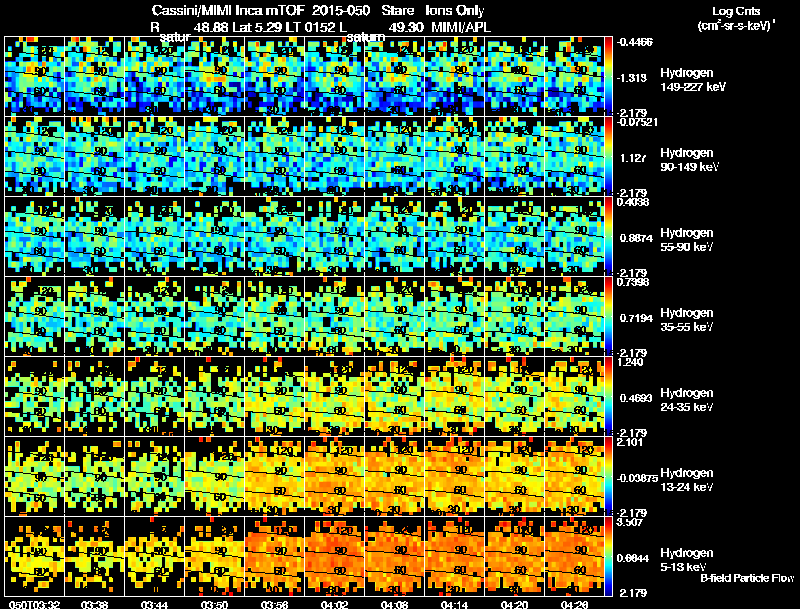Image resolution: width=800 pixels, height=609 pixels.
Task: Open the Hydrogen 35-55 keV panel at 03:38
Action: coord(94,316)
